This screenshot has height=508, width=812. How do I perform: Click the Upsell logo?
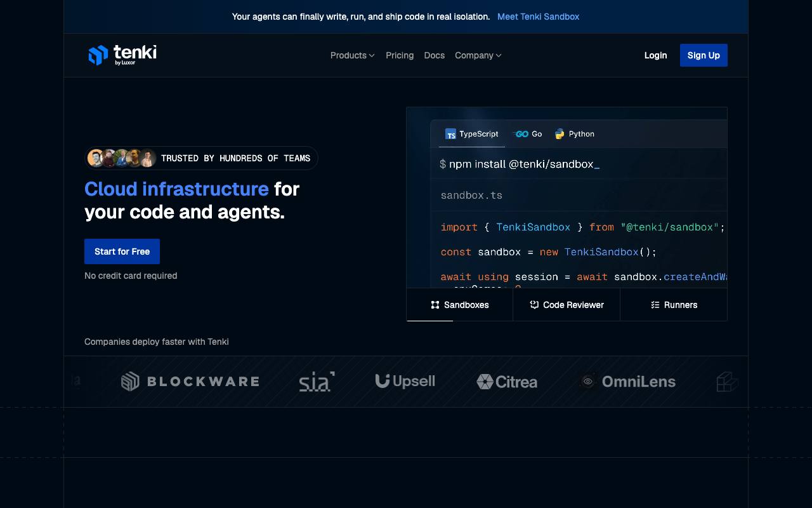click(405, 381)
